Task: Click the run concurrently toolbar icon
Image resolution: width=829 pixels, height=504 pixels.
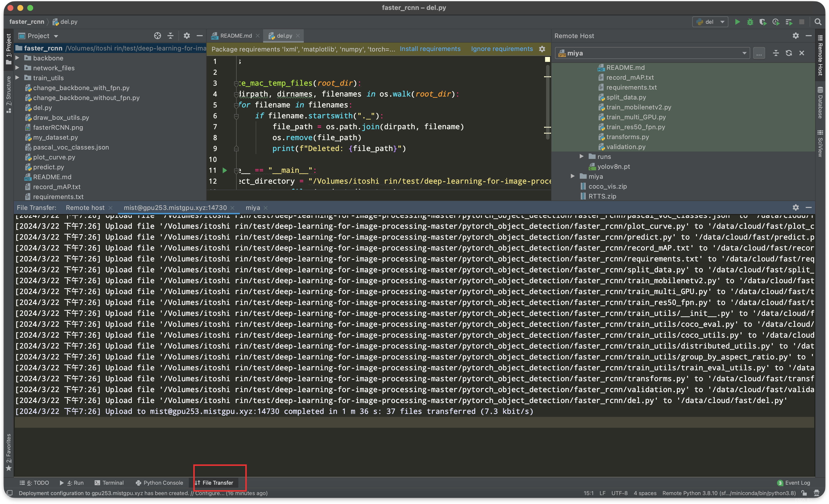Action: click(789, 22)
